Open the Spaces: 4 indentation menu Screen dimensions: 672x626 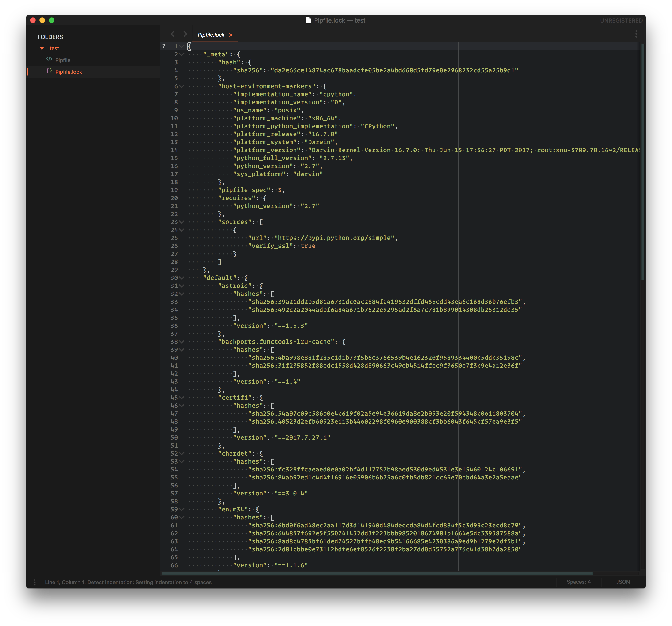[x=579, y=582]
